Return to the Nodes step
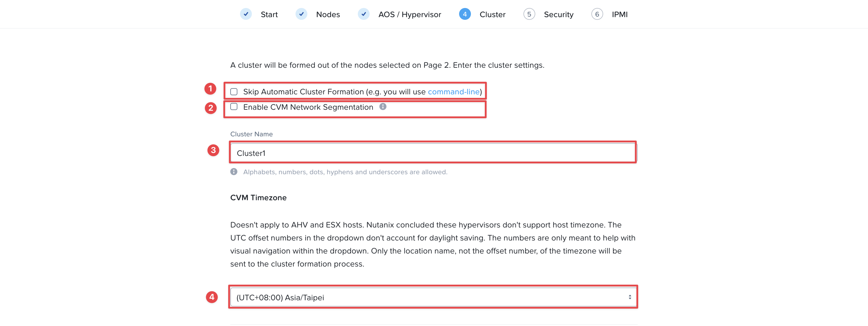This screenshot has width=868, height=326. click(x=327, y=14)
